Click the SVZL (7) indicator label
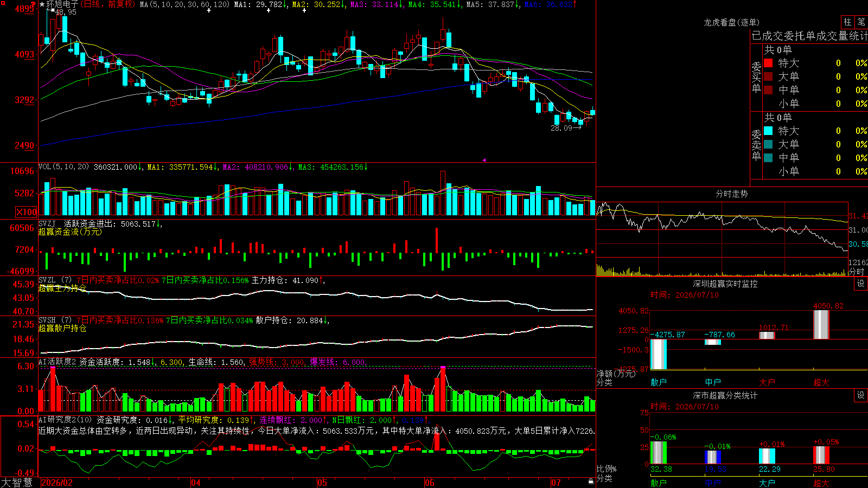 55,280
